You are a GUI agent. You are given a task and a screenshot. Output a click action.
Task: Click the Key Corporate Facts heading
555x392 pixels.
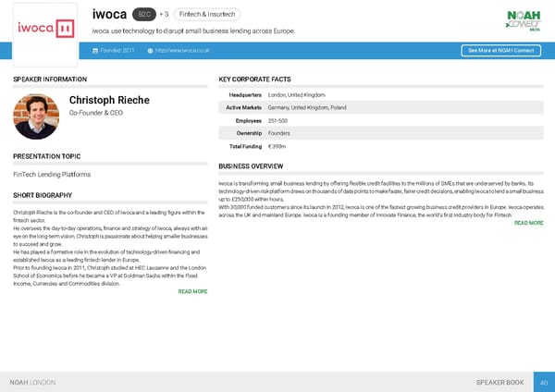point(254,80)
